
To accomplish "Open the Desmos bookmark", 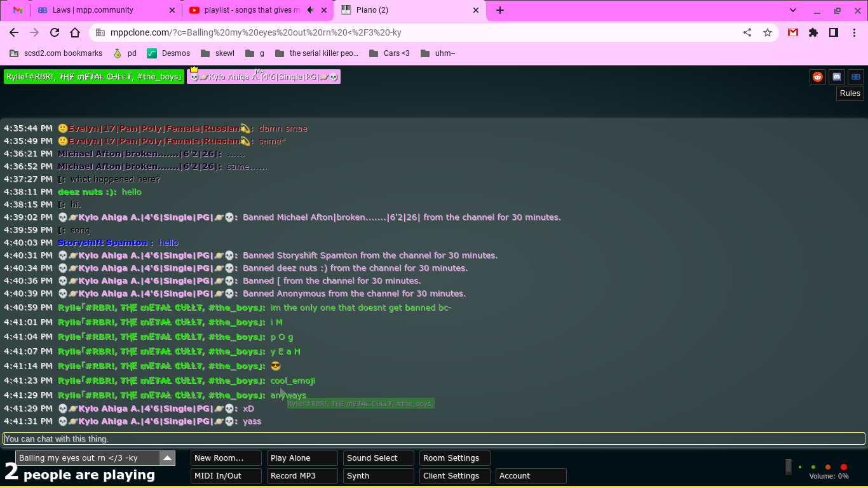I will pos(168,53).
